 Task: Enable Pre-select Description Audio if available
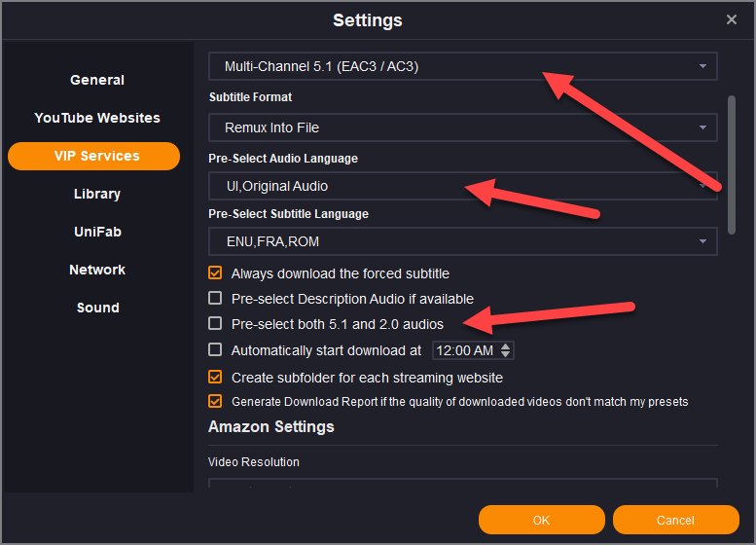(216, 299)
